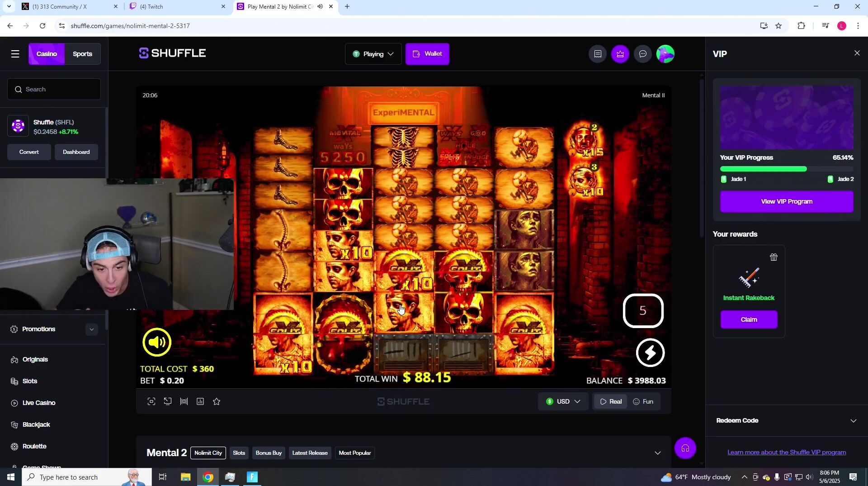Open Chrome three-dot menu
This screenshot has height=486, width=868.
tap(858, 26)
